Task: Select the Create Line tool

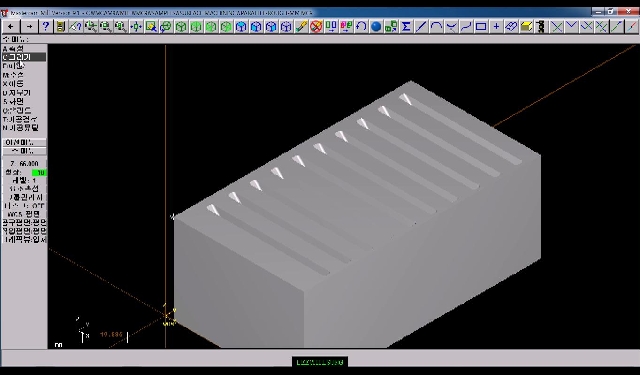Action: point(421,27)
